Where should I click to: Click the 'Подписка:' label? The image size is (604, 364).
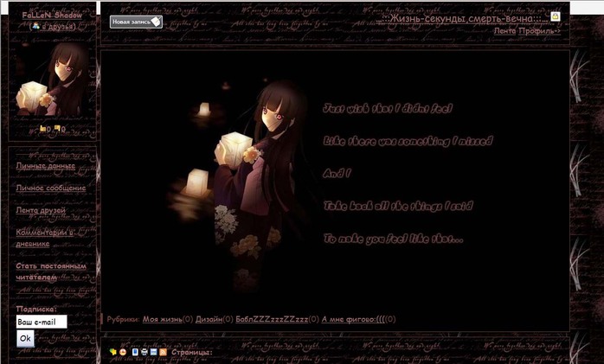pyautogui.click(x=36, y=309)
